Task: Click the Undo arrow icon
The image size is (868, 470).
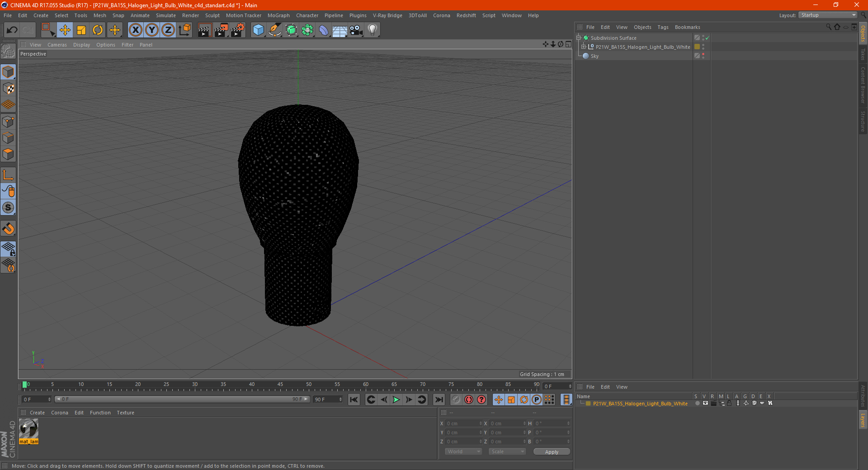Action: coord(12,30)
